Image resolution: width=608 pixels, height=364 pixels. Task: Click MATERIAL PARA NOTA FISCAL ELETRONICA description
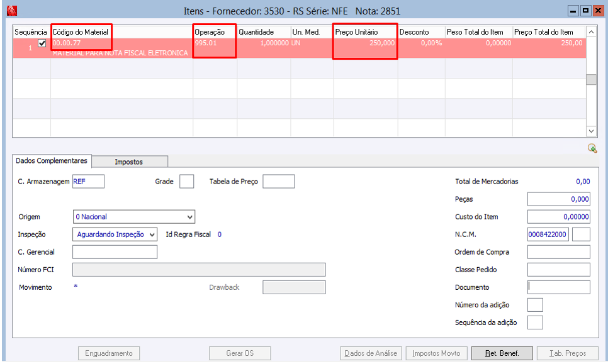click(x=120, y=53)
